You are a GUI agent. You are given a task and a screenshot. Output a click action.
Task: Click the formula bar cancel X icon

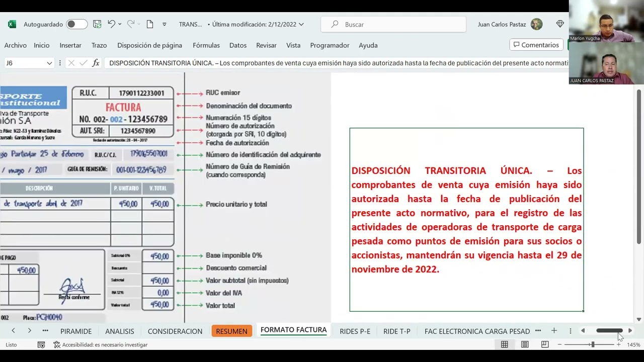[71, 63]
